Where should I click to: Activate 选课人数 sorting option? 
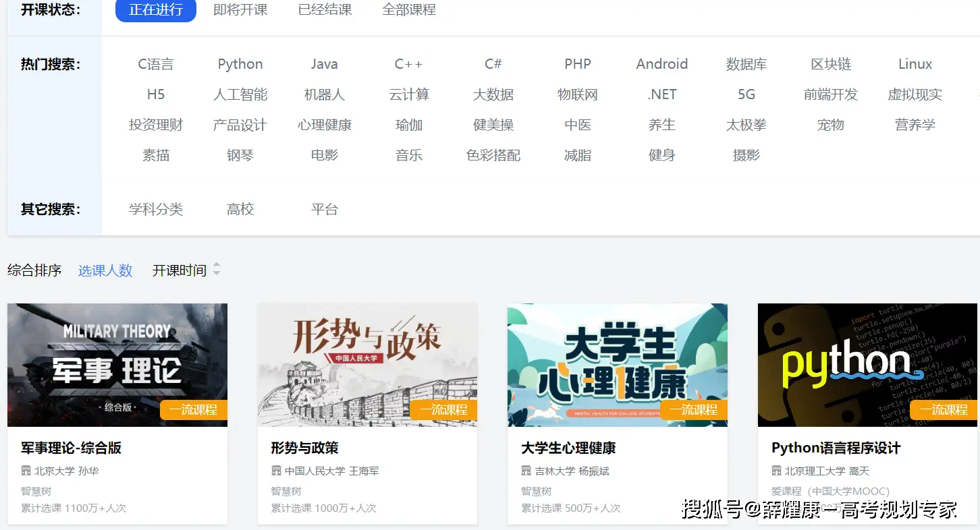(105, 269)
